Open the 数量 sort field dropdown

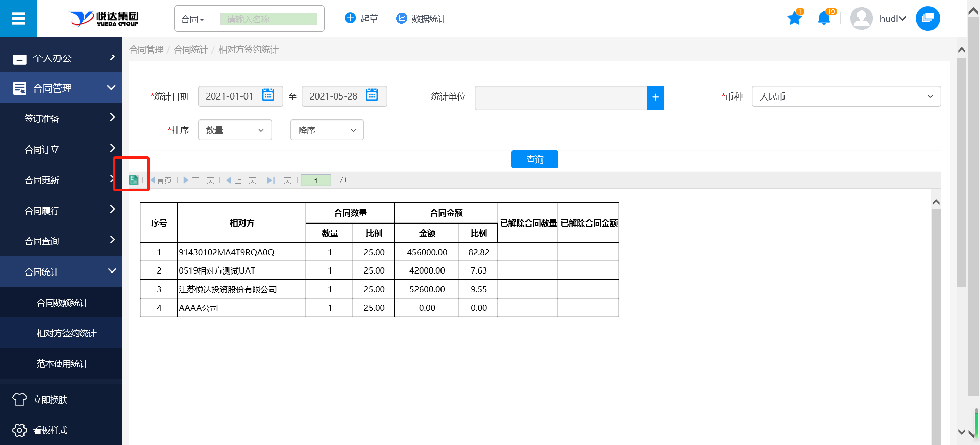point(235,130)
